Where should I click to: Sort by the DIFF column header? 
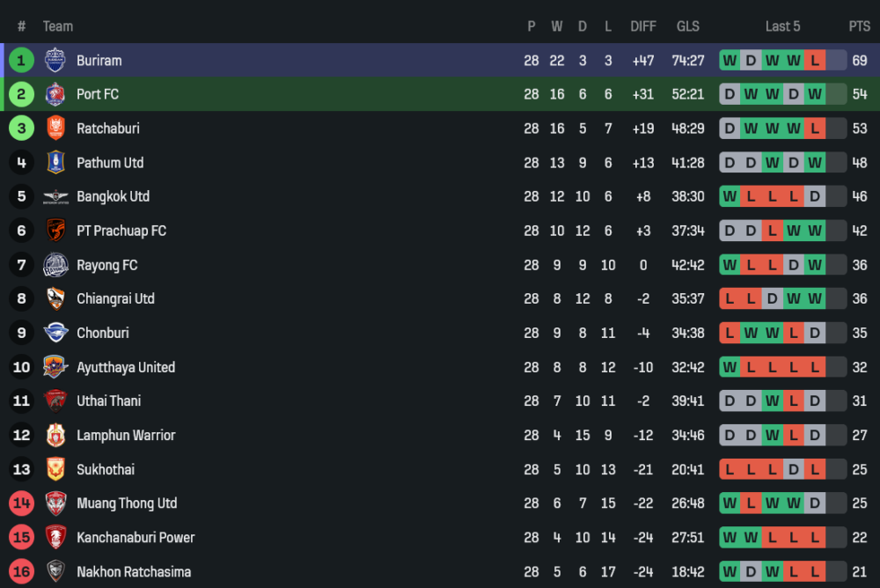(x=643, y=26)
